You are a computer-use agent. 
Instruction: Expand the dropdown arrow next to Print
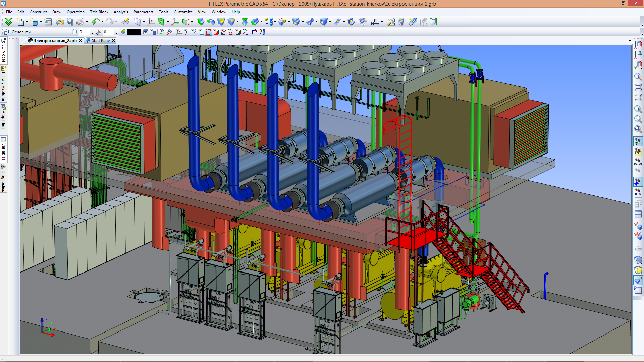[x=87, y=22]
